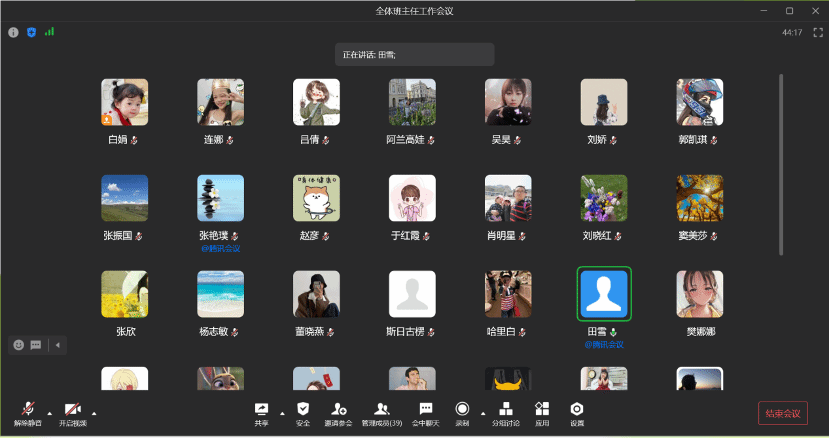Open the 安全 (Security) shield icon
The width and height of the screenshot is (830, 438).
coord(303,411)
